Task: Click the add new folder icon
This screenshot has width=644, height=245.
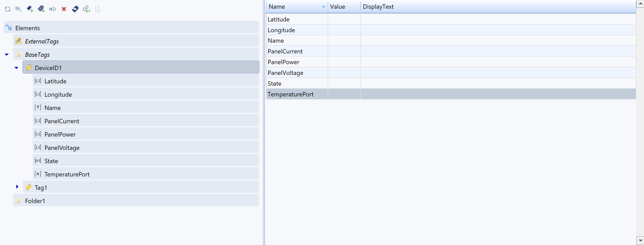Action: (19, 9)
